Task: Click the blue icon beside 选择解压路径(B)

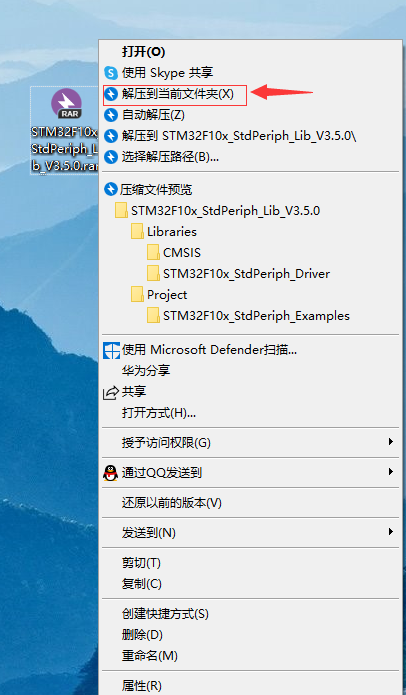Action: point(110,157)
